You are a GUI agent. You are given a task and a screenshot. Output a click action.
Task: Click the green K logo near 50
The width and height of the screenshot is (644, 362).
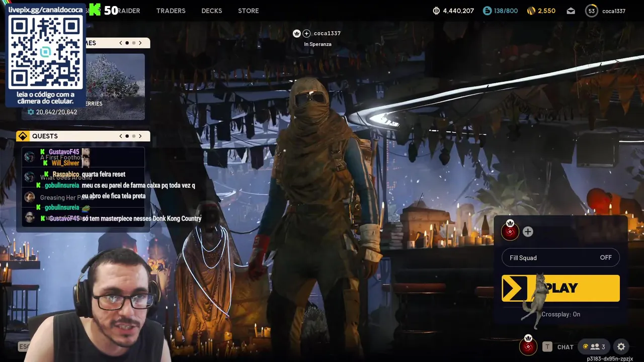click(95, 10)
